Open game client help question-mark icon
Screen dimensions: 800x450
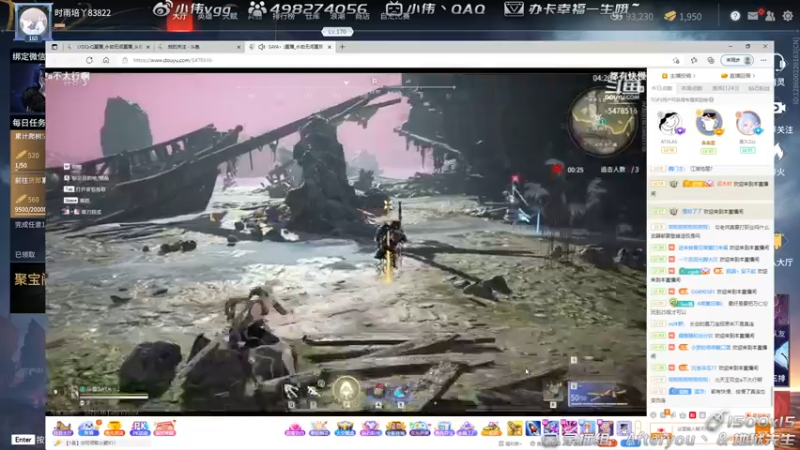[x=735, y=16]
